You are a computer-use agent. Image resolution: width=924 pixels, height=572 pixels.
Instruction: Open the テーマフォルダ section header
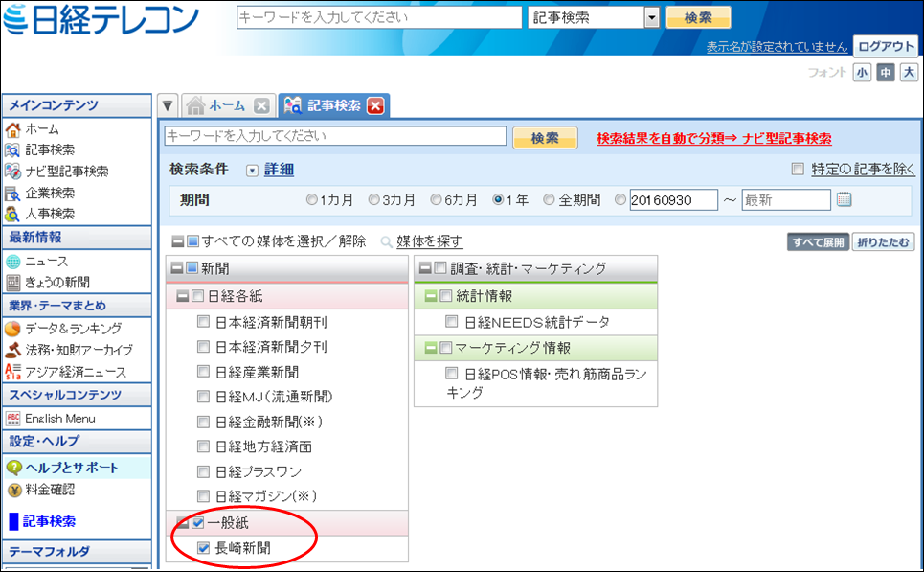[x=77, y=551]
